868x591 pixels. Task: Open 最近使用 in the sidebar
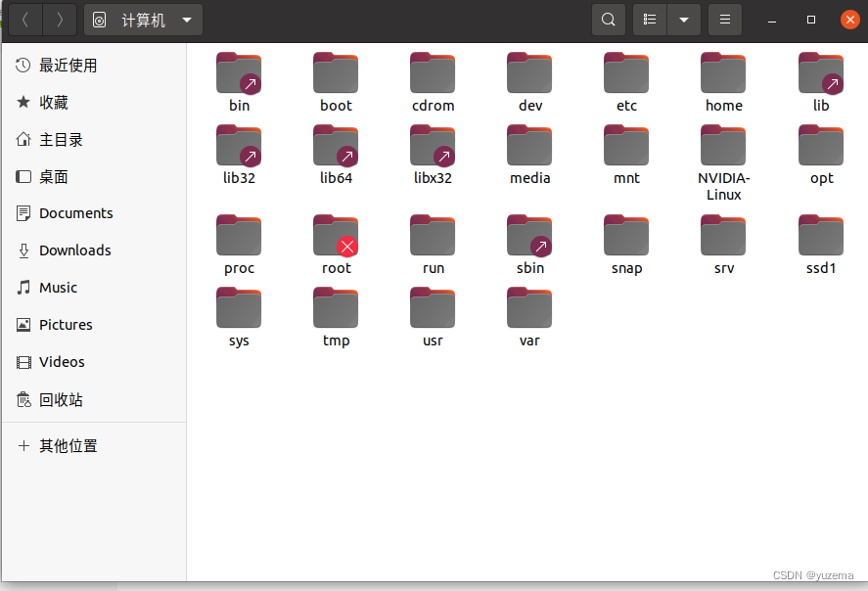point(94,66)
